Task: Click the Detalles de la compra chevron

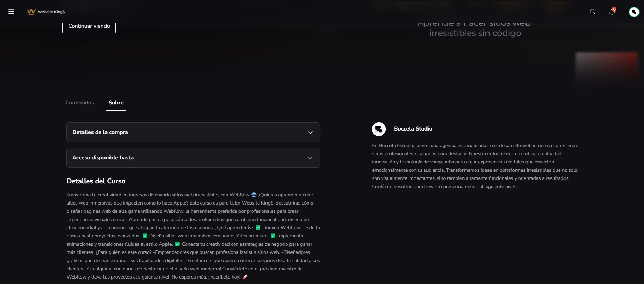Action: click(310, 133)
